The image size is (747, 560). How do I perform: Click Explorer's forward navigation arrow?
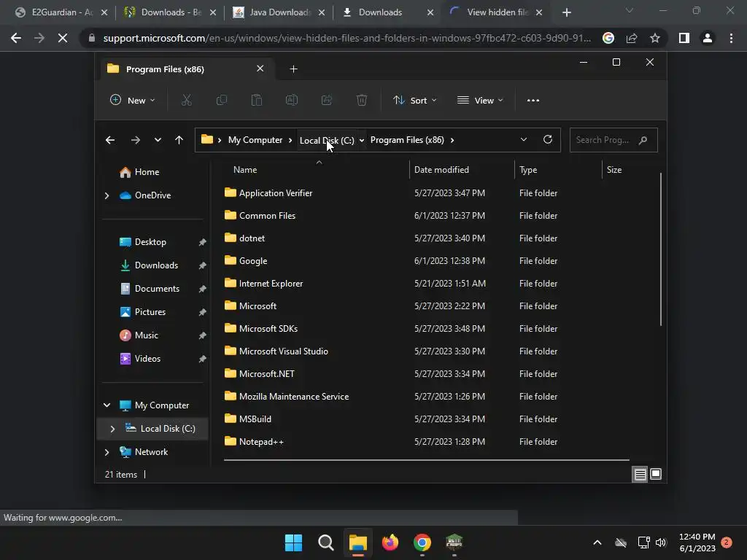tap(135, 140)
